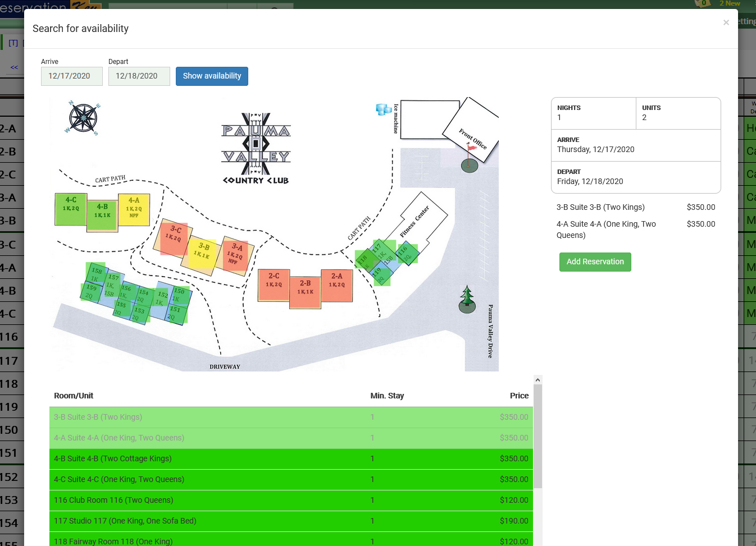Image resolution: width=756 pixels, height=546 pixels.
Task: Select suite 2-C on the map
Action: pyautogui.click(x=274, y=285)
